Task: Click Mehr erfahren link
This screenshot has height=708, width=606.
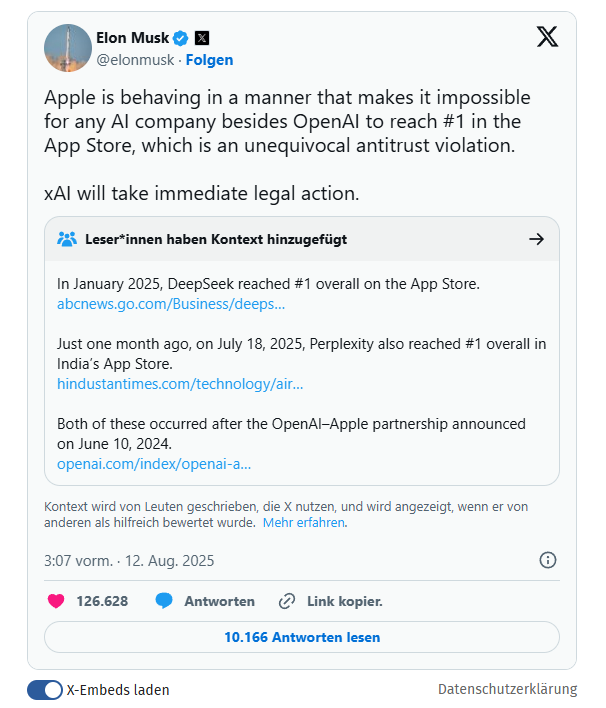Action: click(304, 522)
